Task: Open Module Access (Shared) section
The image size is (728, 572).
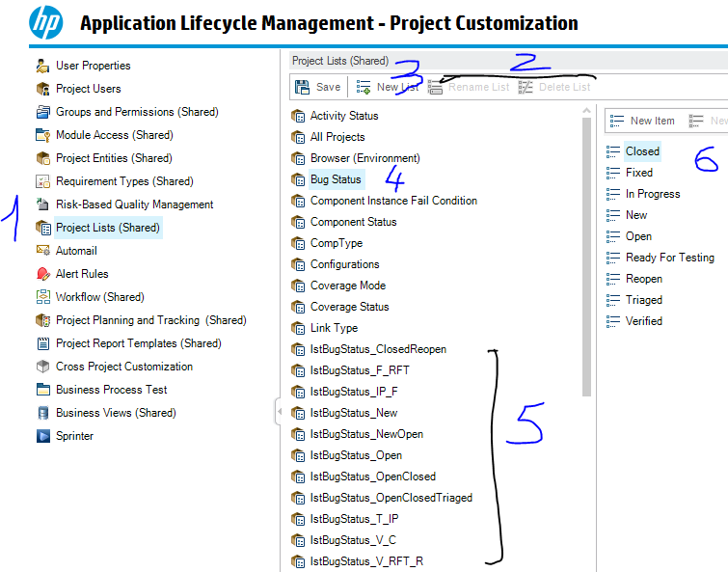Action: click(114, 135)
